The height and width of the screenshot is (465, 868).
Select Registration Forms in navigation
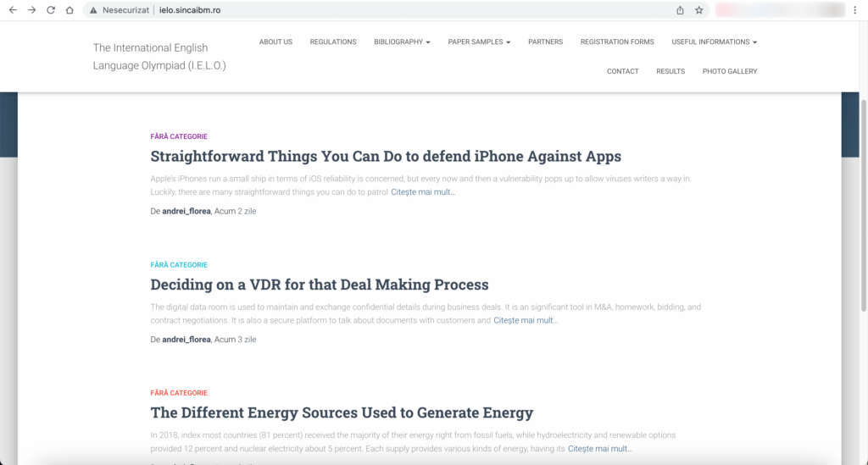tap(617, 42)
